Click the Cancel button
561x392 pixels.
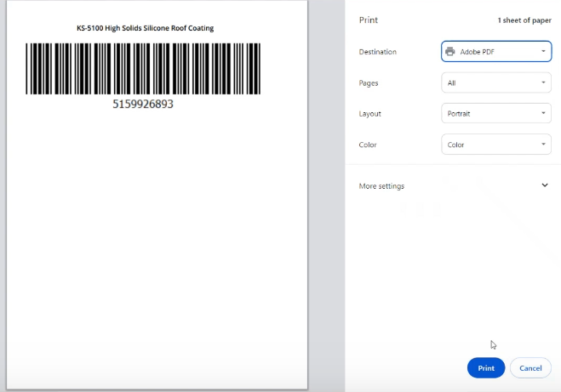[x=530, y=367]
